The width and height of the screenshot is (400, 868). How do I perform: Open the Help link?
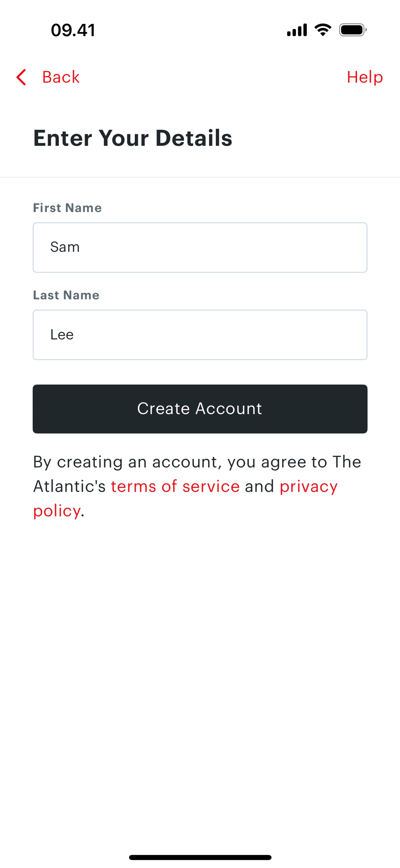pyautogui.click(x=365, y=77)
